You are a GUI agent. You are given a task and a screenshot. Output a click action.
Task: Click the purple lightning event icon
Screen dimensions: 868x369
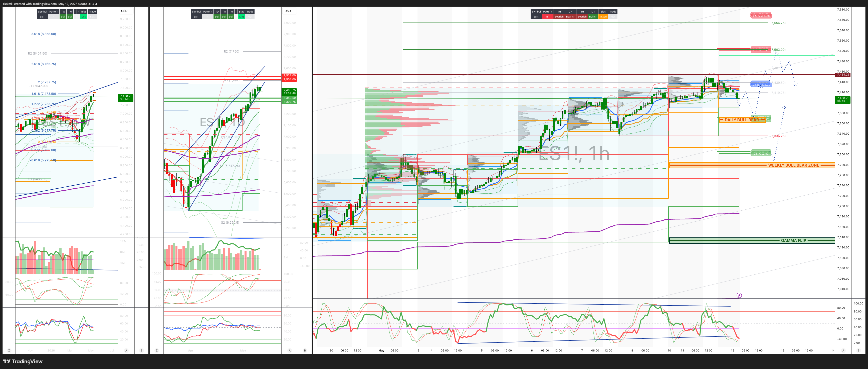(x=739, y=295)
